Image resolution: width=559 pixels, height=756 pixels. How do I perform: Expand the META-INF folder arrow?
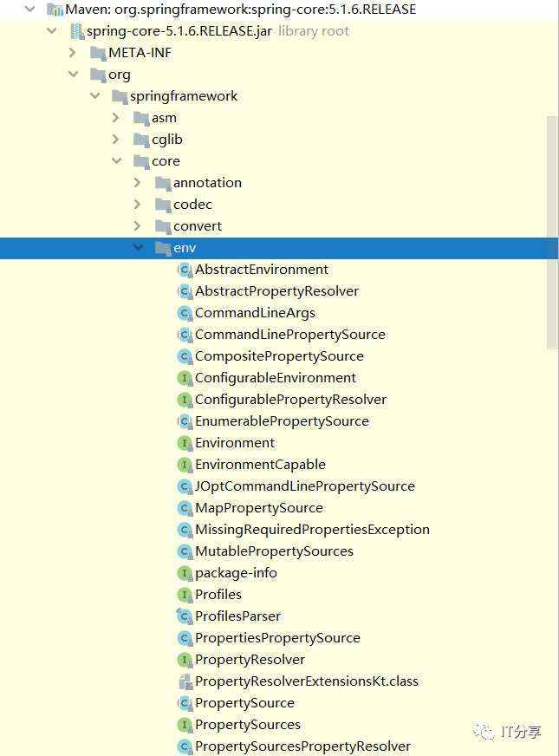[73, 53]
